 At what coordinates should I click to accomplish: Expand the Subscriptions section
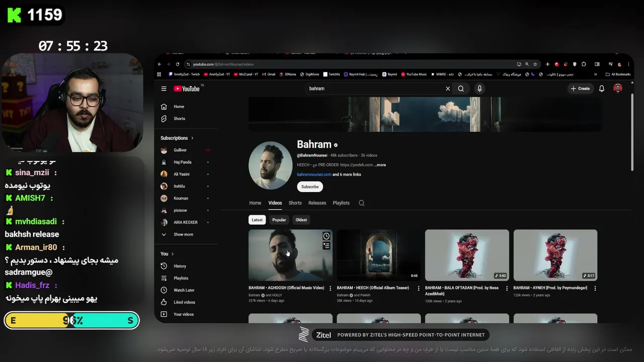point(177,138)
